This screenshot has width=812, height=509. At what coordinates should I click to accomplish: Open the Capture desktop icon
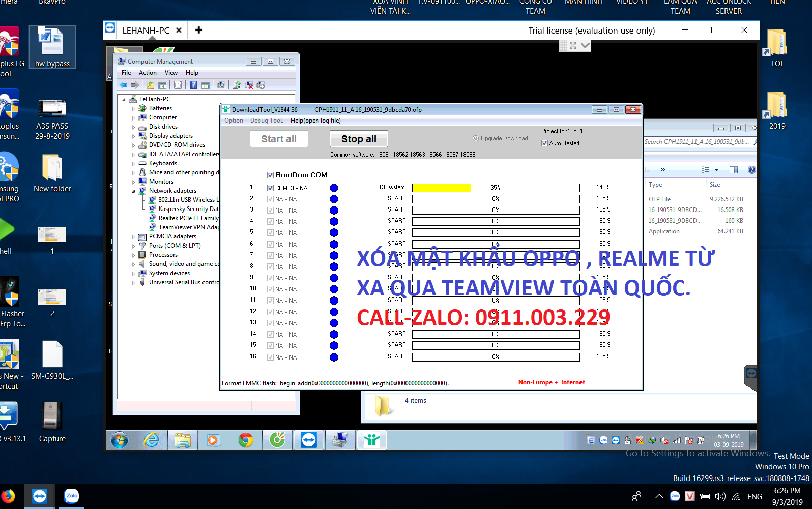52,422
